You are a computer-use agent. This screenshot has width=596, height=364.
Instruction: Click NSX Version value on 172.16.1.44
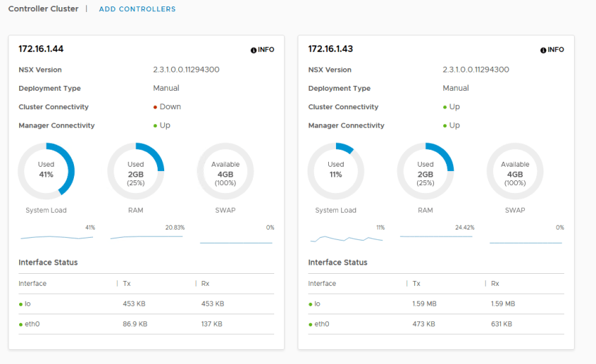coord(186,70)
